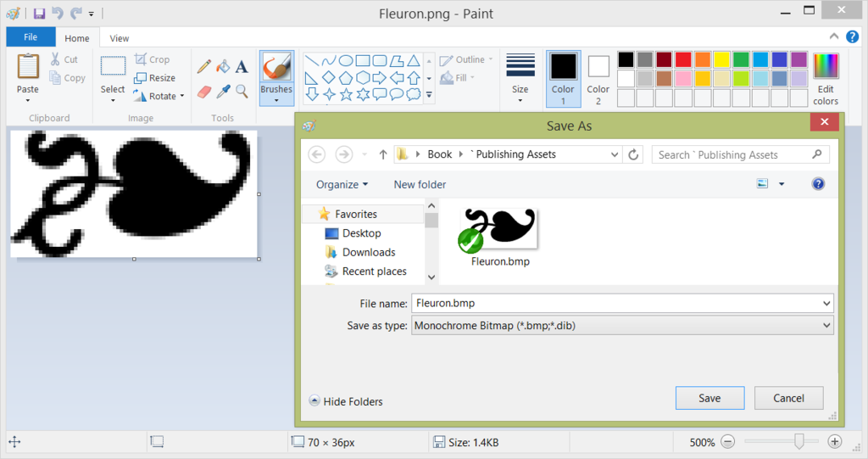Hide Folders pane in Save As dialog

point(346,401)
